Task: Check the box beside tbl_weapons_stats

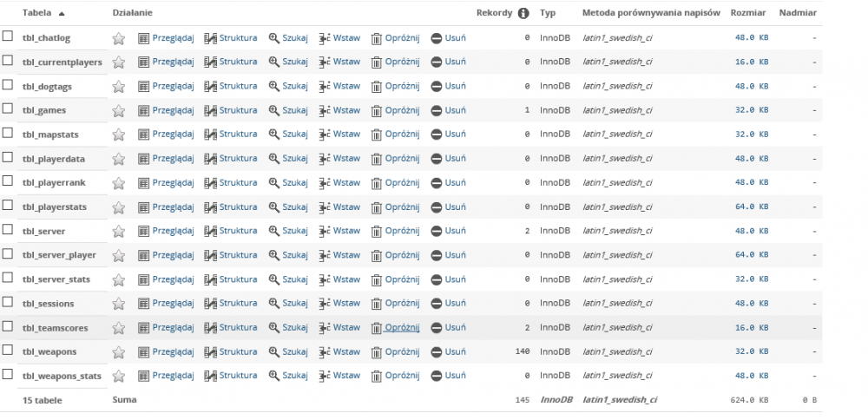Action: point(8,375)
